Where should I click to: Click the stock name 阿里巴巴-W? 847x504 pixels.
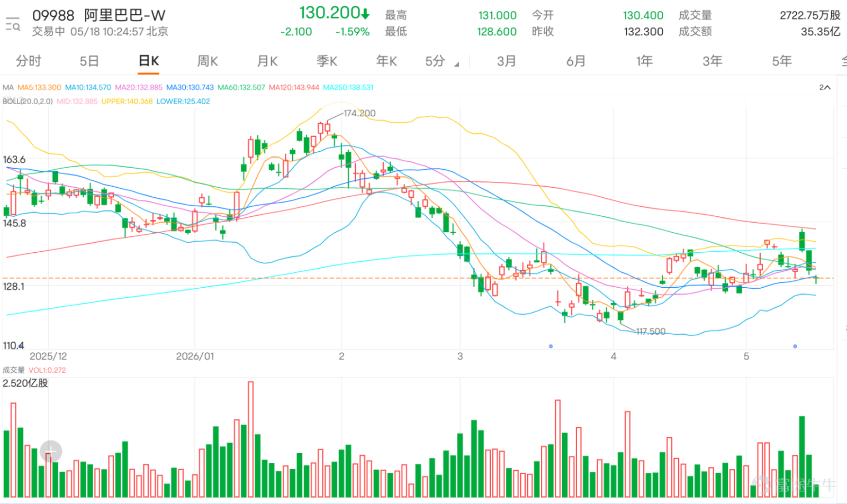click(x=125, y=15)
